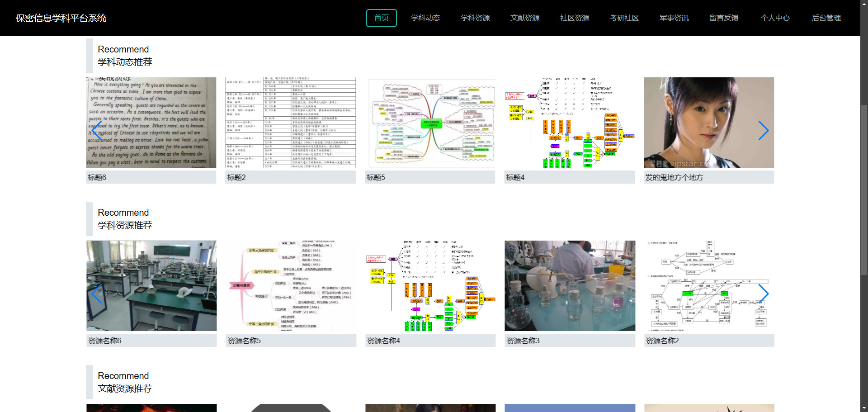
Task: Go to the 考研社区 page
Action: pos(624,18)
